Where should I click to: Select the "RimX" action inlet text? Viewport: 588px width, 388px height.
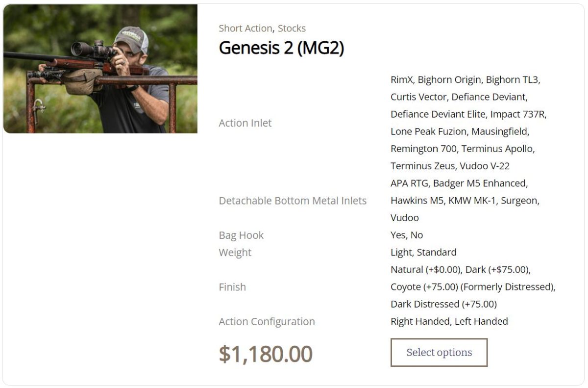pos(401,79)
